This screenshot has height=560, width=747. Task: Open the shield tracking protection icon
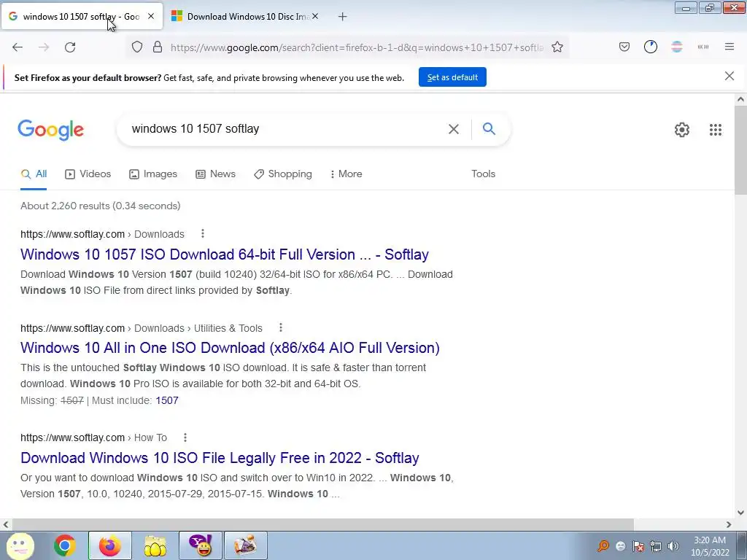coord(137,47)
